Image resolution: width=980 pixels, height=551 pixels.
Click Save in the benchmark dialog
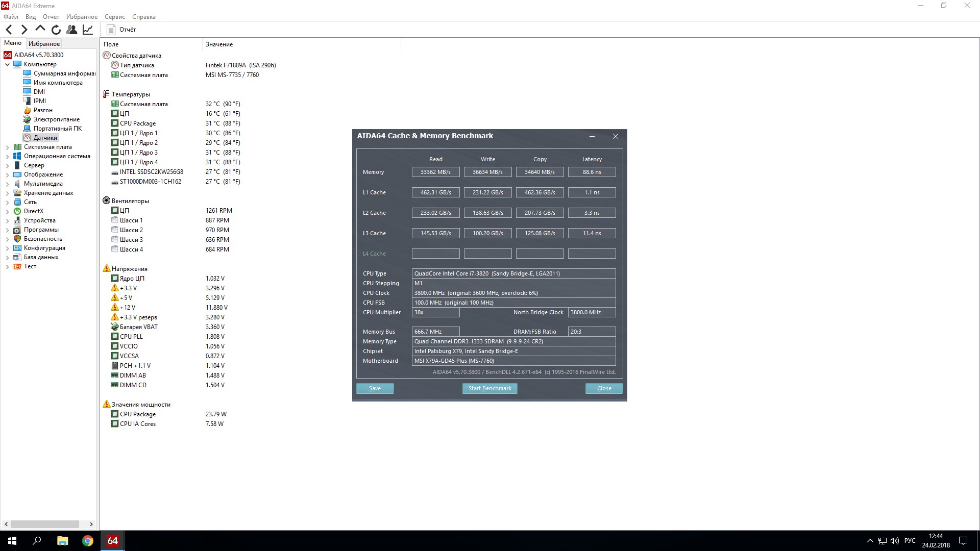point(375,388)
